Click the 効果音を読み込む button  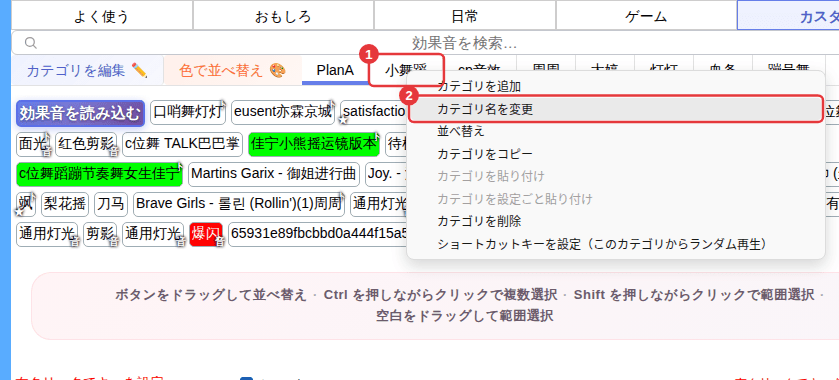[80, 113]
